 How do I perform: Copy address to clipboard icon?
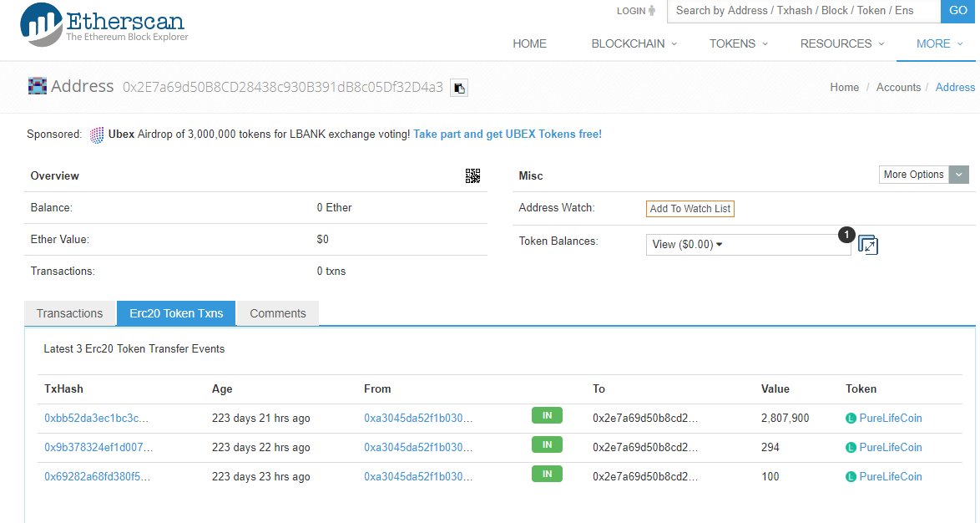(459, 89)
